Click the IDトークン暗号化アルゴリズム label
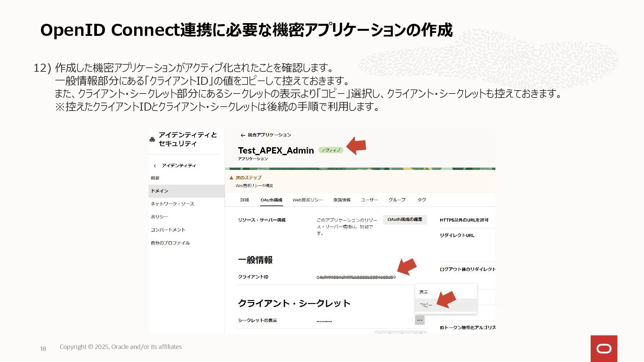The width and height of the screenshot is (644, 362). [468, 327]
